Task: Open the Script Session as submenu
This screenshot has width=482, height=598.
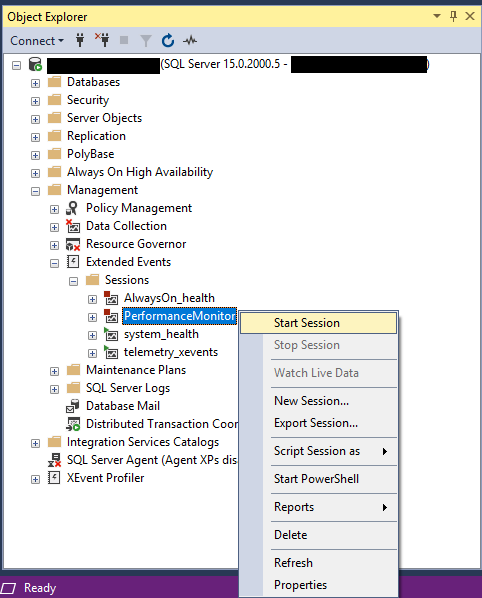Action: tap(318, 451)
